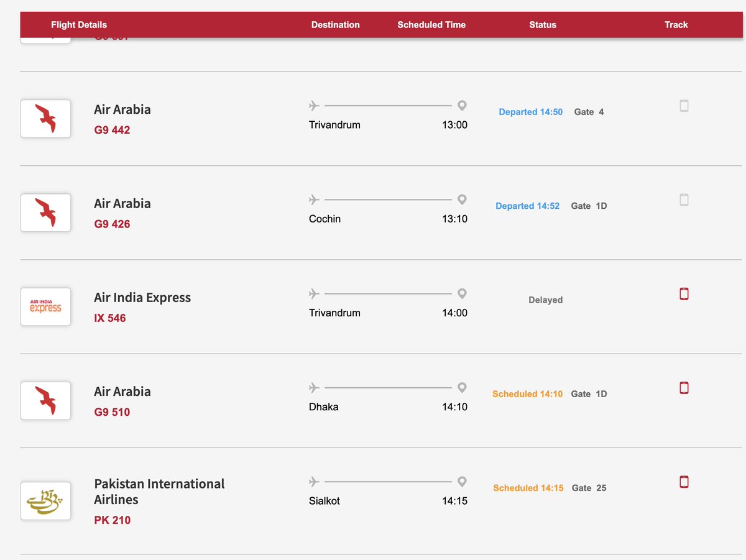Screen dimensions: 746x560
Task: Click Gate 25 for PK 210
Action: (x=589, y=488)
